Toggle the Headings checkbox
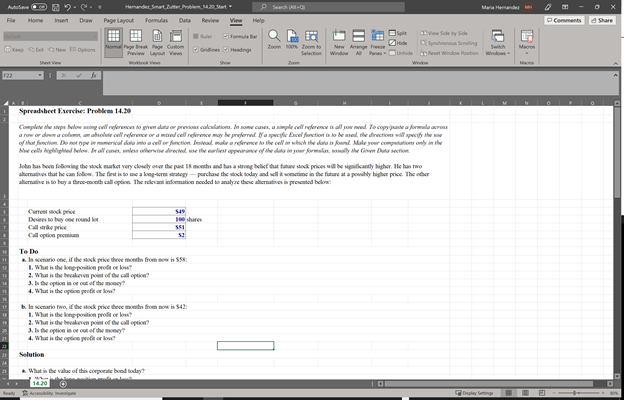Screen dimensions: 624x400 tap(237, 50)
